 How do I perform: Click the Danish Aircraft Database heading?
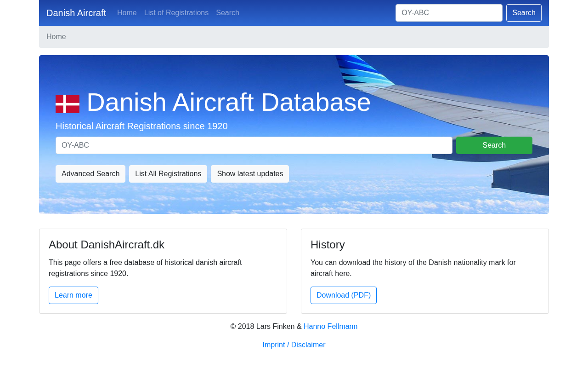228,102
